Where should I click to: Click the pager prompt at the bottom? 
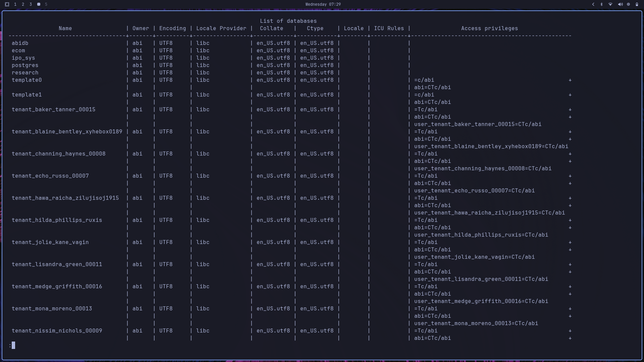tap(10, 345)
